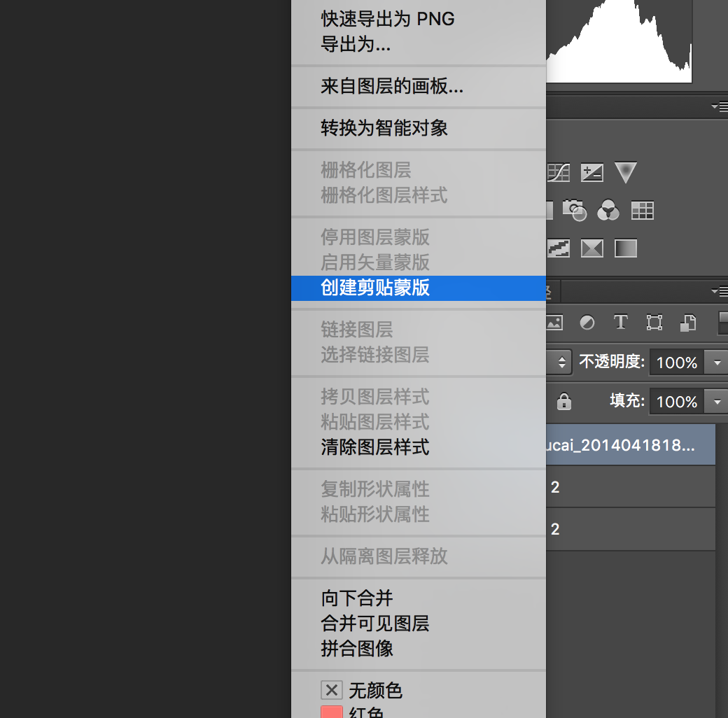Add a Channel Mixer adjustment from the three-circles icon
Screen dimensions: 728x718
(x=608, y=210)
